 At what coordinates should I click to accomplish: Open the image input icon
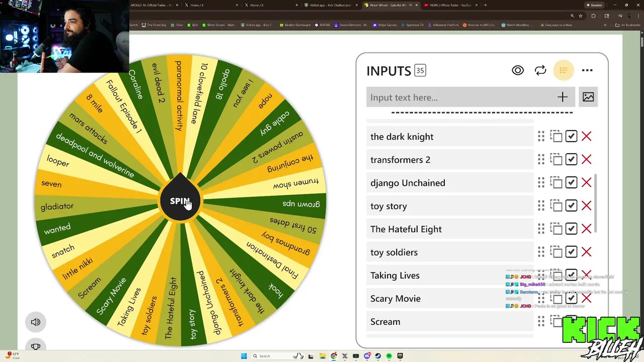(588, 97)
